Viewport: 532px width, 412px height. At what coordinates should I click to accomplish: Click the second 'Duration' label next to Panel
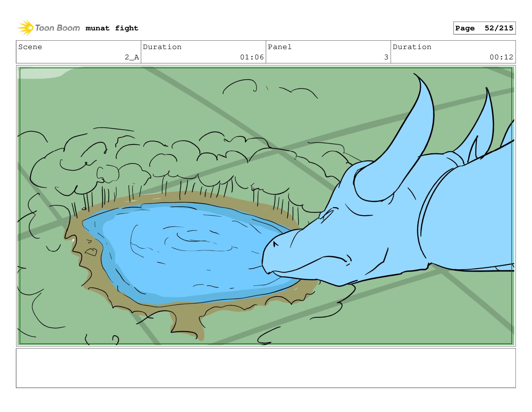click(412, 47)
